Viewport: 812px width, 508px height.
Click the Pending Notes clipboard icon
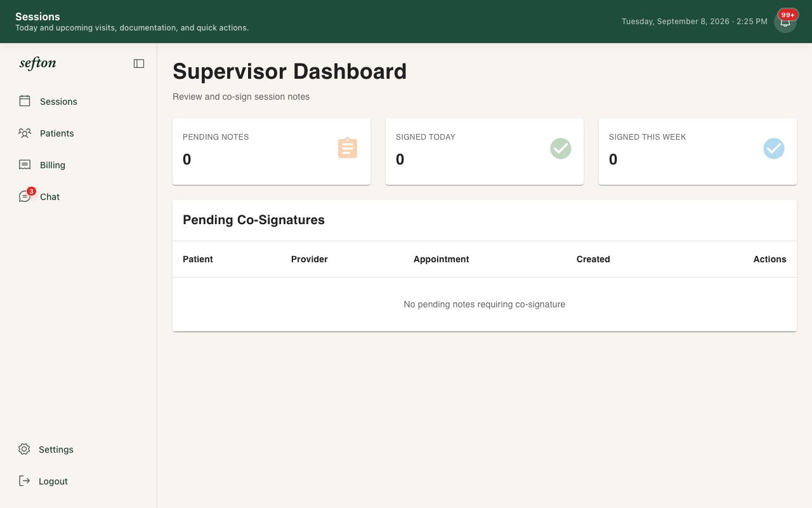(348, 148)
